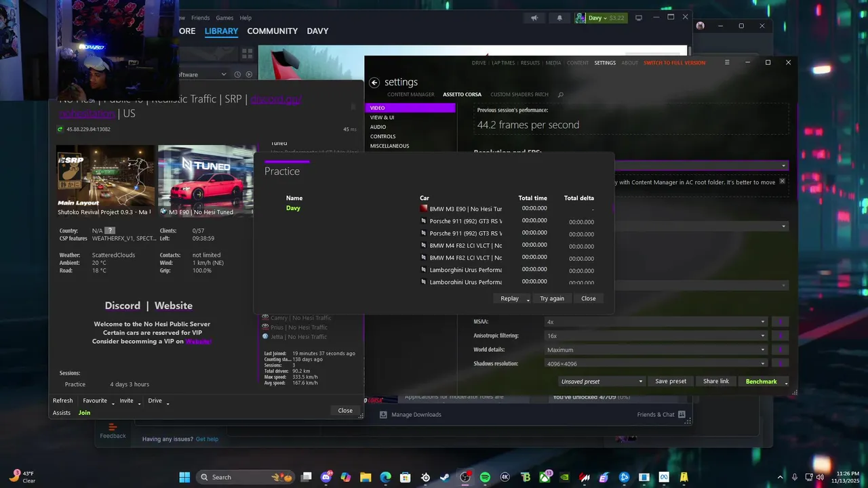The height and width of the screenshot is (488, 868).
Task: Open the Steam LIBRARY tab
Action: (x=221, y=31)
